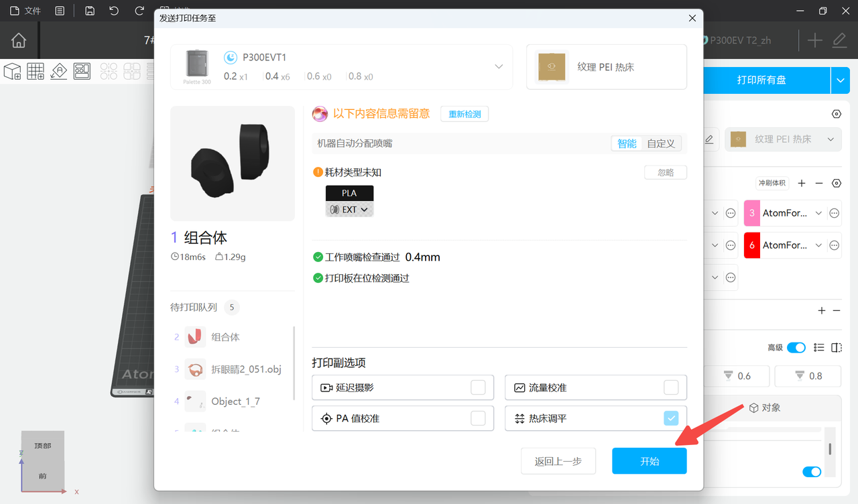Click the 忽略 ignore button
This screenshot has height=504, width=858.
pyautogui.click(x=666, y=172)
